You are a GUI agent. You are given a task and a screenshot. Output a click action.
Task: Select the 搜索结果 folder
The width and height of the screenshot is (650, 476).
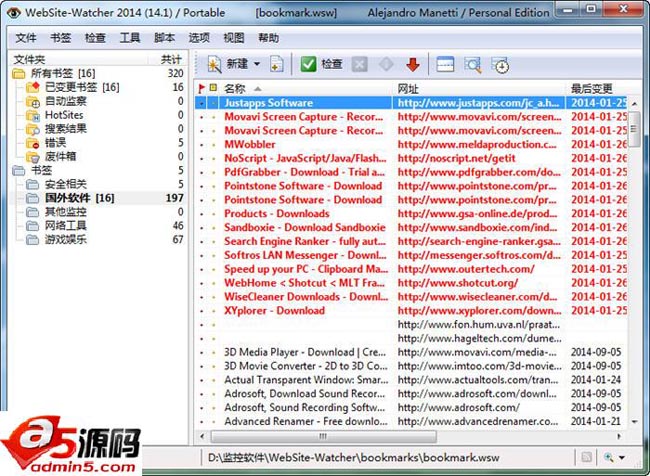pyautogui.click(x=65, y=129)
